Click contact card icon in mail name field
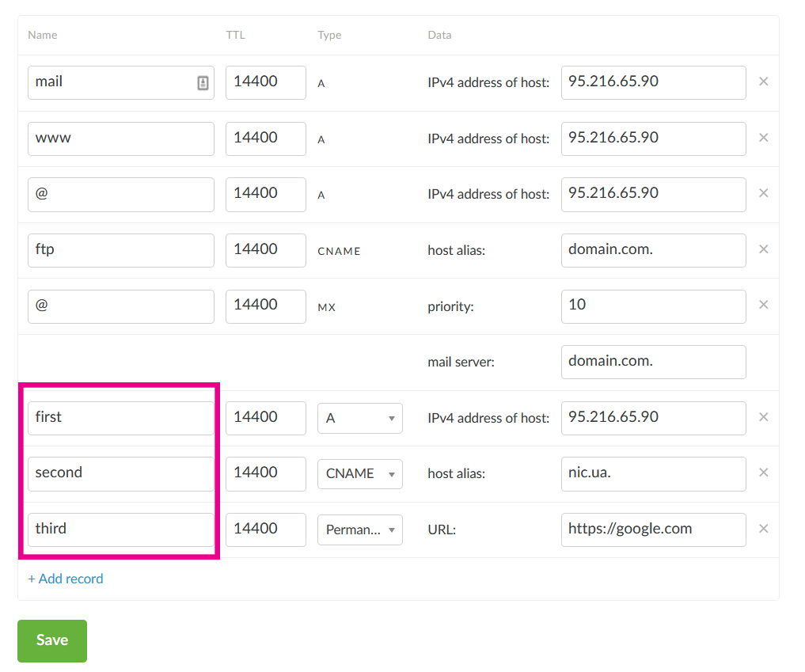The image size is (805, 672). [x=203, y=83]
